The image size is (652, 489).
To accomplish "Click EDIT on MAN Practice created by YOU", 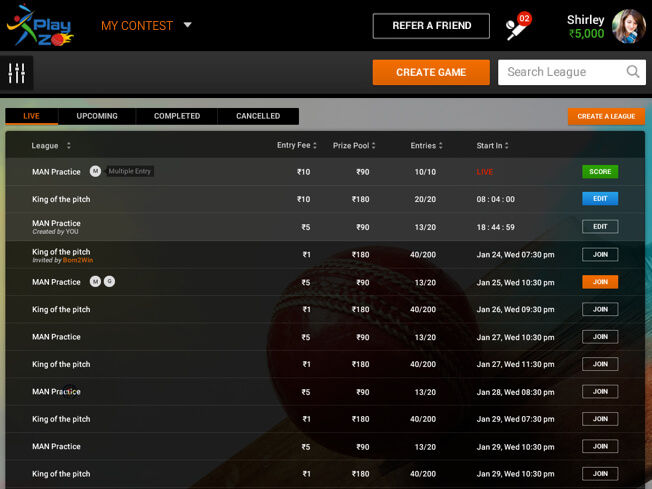I will click(x=600, y=227).
